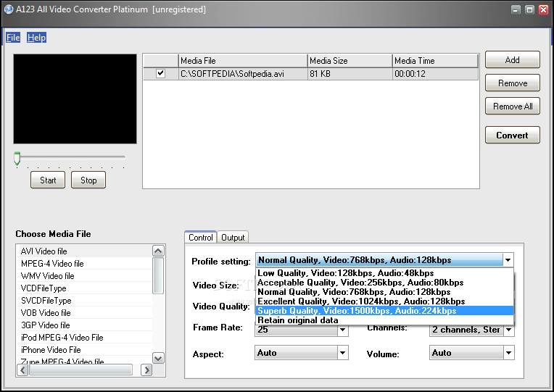Choose Acceptable Quality profile option
554x392 pixels.
click(384, 283)
